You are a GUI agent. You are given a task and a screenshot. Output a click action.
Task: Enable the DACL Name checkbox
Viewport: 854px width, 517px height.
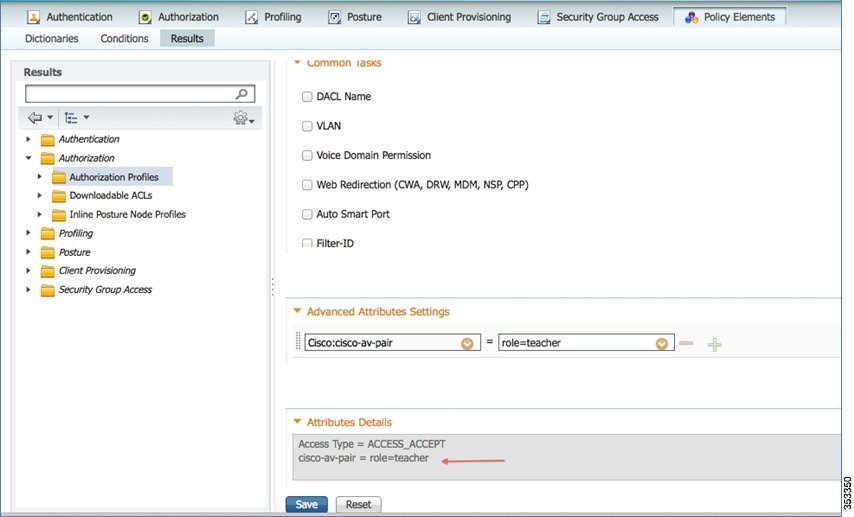coord(307,96)
